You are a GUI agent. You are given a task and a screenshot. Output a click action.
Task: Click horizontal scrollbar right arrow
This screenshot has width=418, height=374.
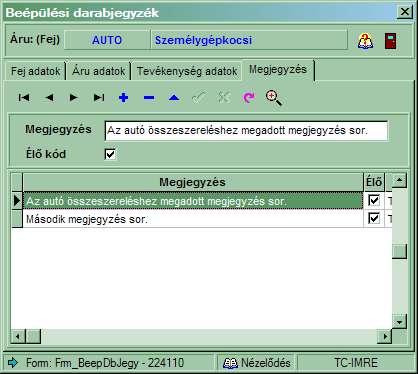(384, 336)
